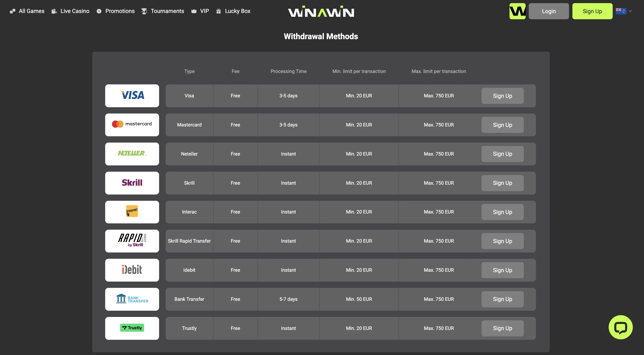Image resolution: width=644 pixels, height=355 pixels.
Task: Click the Withdrawal Methods heading
Action: (321, 36)
